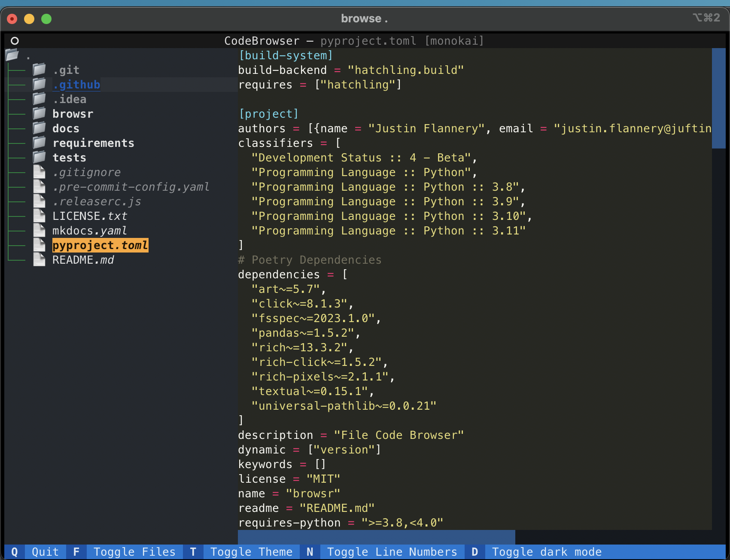Click the Q key badge
Viewport: 730px width, 560px height.
click(15, 552)
